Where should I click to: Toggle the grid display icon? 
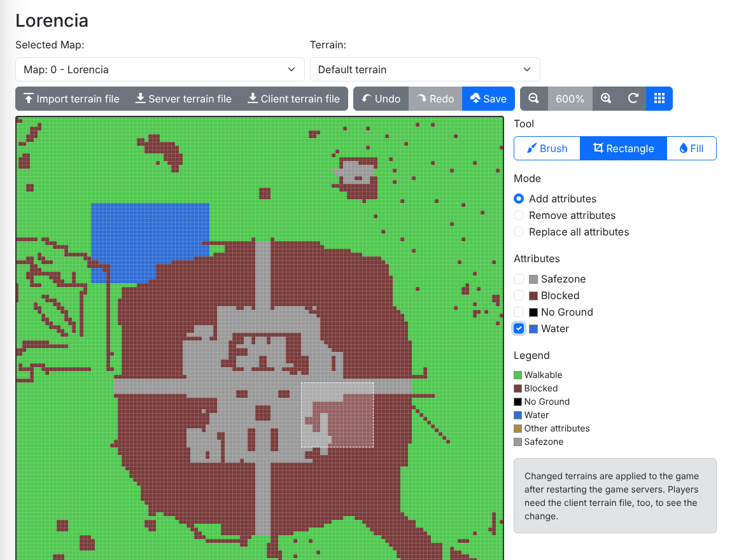pos(659,99)
